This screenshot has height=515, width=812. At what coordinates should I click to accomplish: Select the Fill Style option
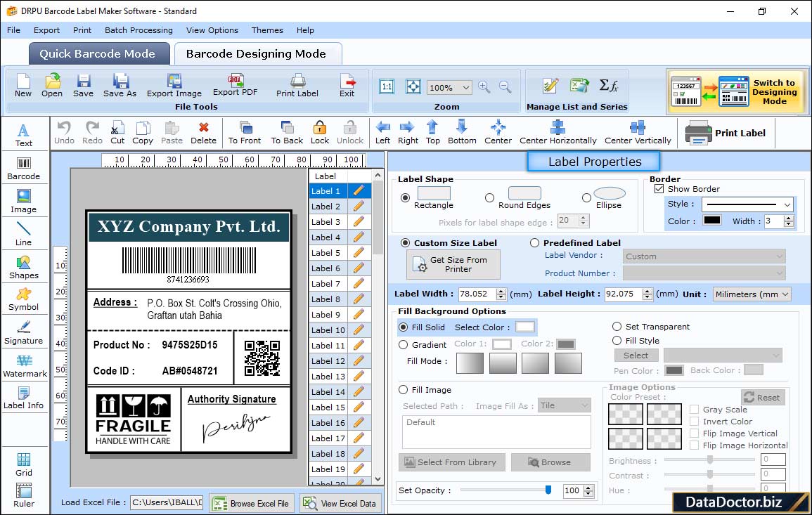click(617, 341)
